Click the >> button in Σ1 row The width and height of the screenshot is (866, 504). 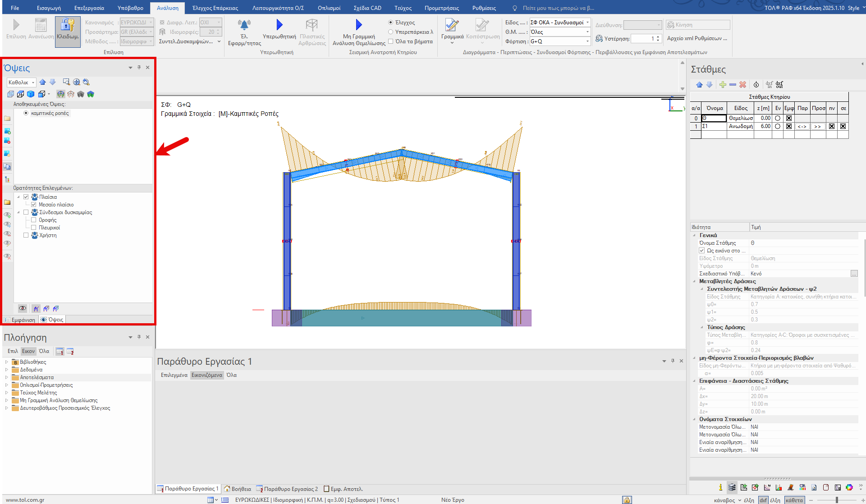[x=817, y=127]
